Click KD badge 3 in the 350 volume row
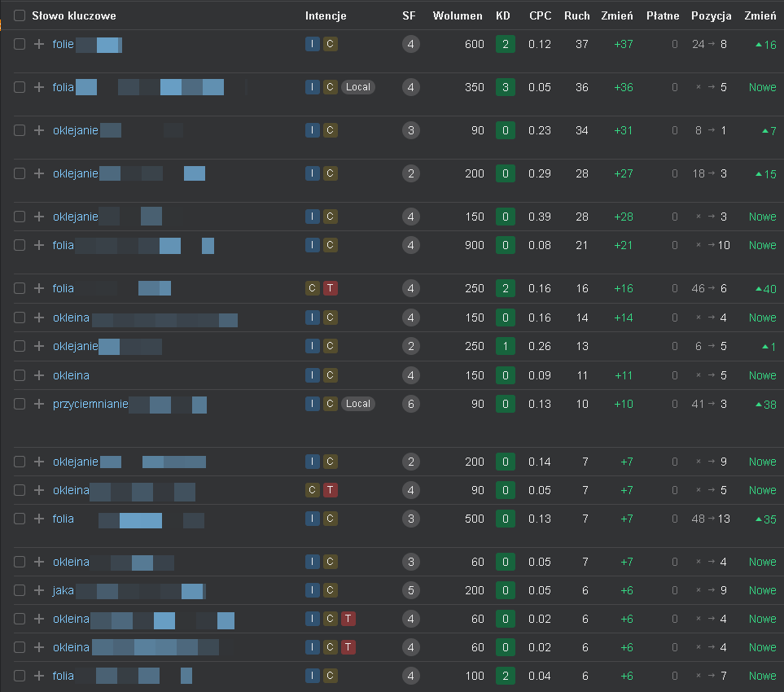 pos(505,87)
